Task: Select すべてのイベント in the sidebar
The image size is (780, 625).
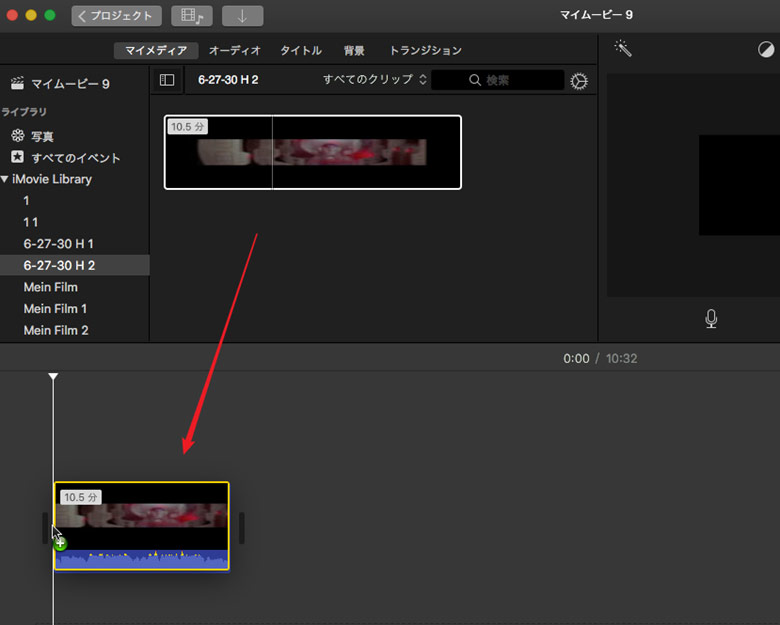Action: pyautogui.click(x=75, y=158)
